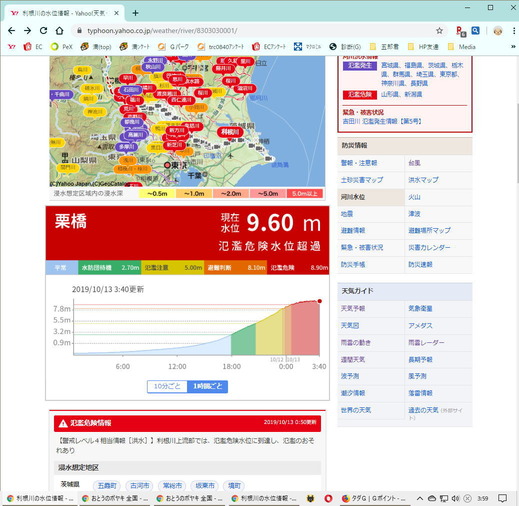Click the 5.0m以上 red legend swatch

pos(305,194)
